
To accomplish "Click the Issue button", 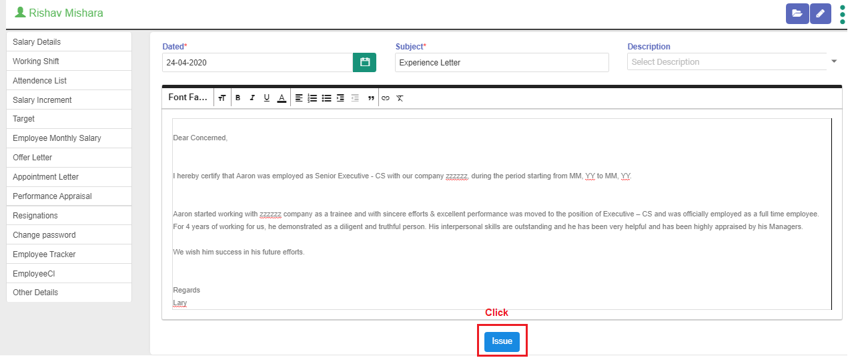I will [502, 341].
